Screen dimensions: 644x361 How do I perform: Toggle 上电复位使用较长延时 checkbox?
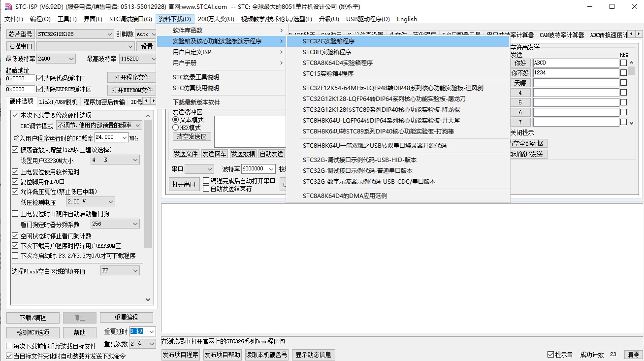tap(15, 172)
